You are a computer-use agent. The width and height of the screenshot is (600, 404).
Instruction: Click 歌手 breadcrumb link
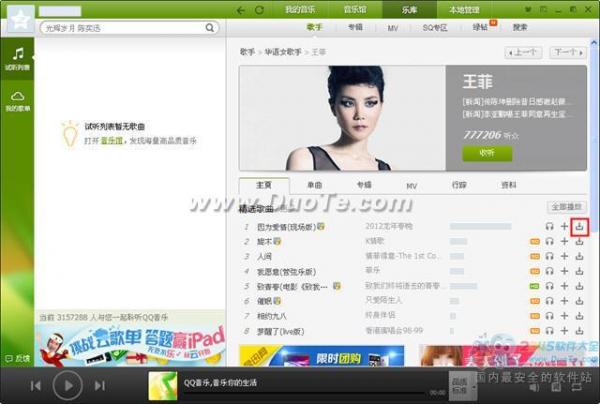pyautogui.click(x=247, y=52)
